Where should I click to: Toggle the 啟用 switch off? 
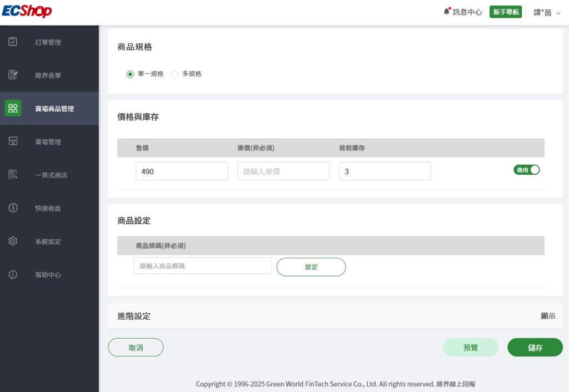pos(527,170)
